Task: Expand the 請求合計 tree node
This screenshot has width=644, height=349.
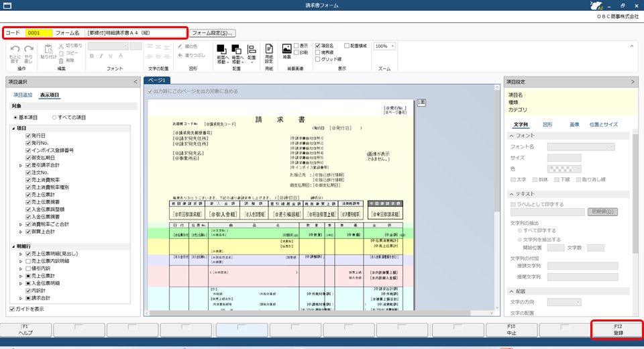Action: (21, 299)
